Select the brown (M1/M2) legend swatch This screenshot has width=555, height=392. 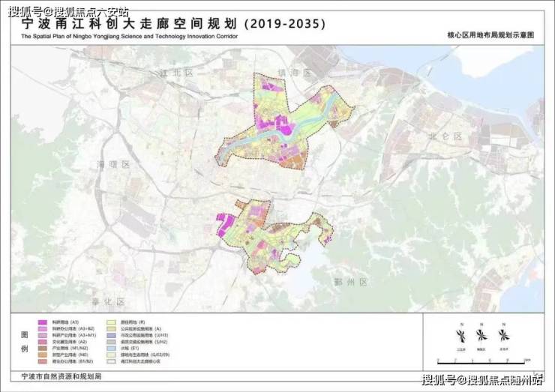43,348
